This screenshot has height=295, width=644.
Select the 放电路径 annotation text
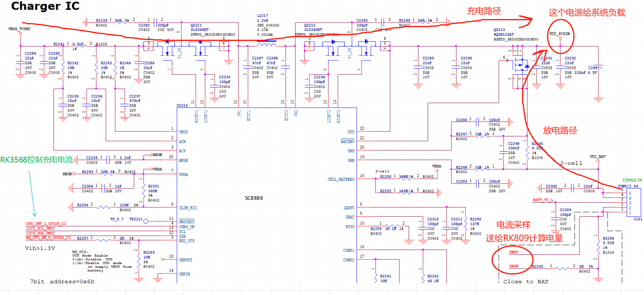[560, 130]
